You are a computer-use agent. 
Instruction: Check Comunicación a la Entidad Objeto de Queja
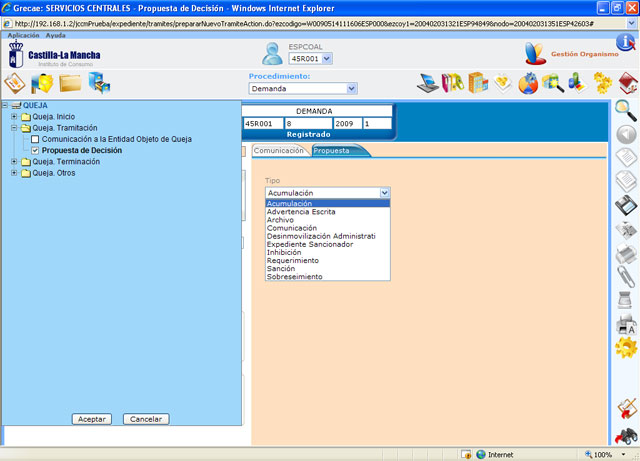pos(35,139)
